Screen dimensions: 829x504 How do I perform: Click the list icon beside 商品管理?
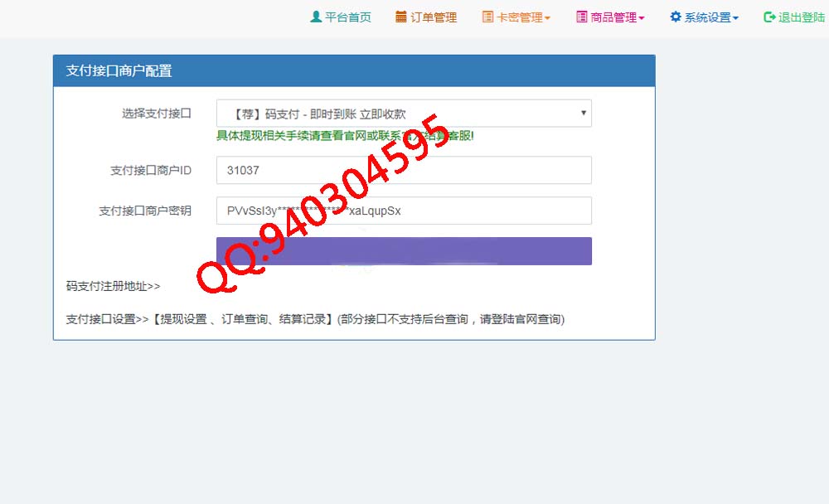click(x=581, y=17)
